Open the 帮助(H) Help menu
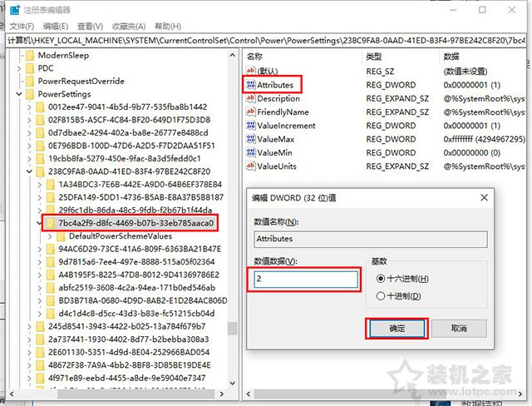This screenshot has width=532, height=406. (x=168, y=26)
